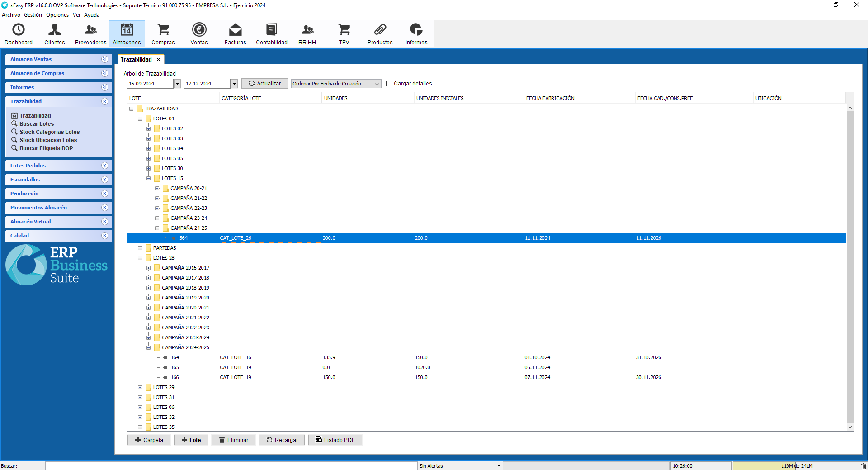Open the Ordenar Por Fecha de Creación dropdown
Screen dimensions: 868x470
click(336, 84)
